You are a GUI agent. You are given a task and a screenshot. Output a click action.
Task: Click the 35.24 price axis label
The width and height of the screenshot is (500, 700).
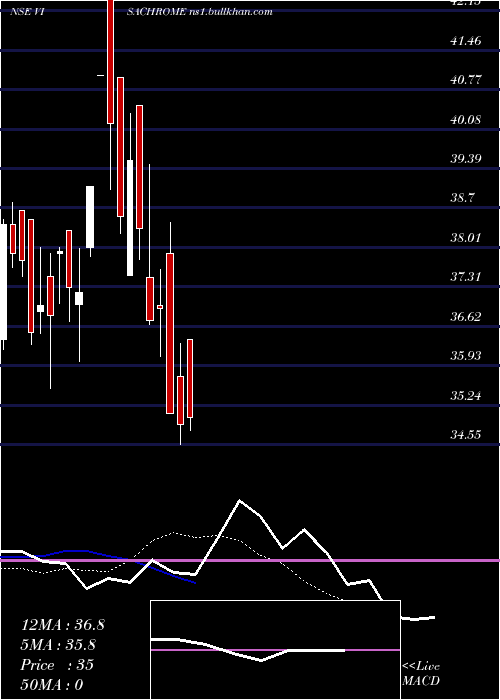coord(466,395)
